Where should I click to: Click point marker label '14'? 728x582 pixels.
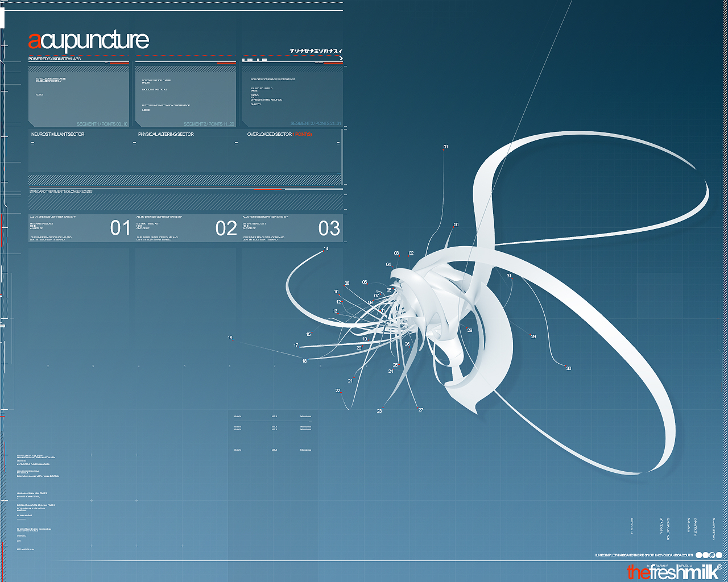click(326, 249)
